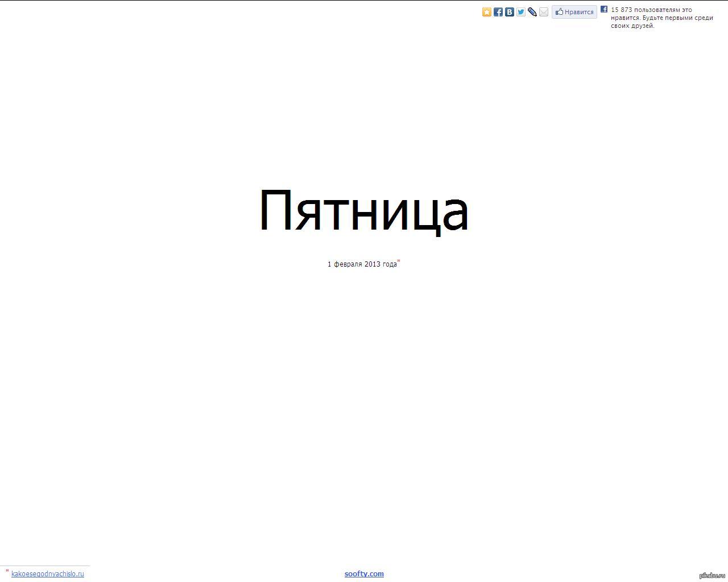Click the date 1 февраля 2013 года
Screen dimensions: 728x582
[x=362, y=264]
